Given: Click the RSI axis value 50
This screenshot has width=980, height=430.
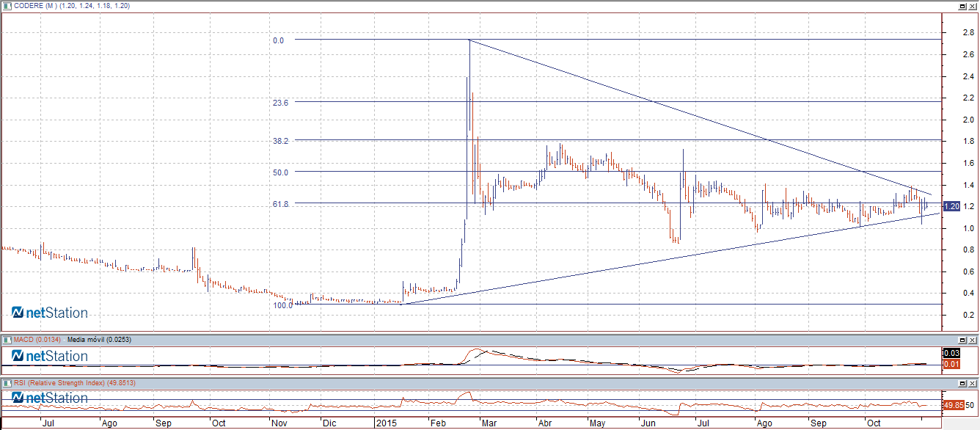Looking at the screenshot, I should [x=970, y=405].
